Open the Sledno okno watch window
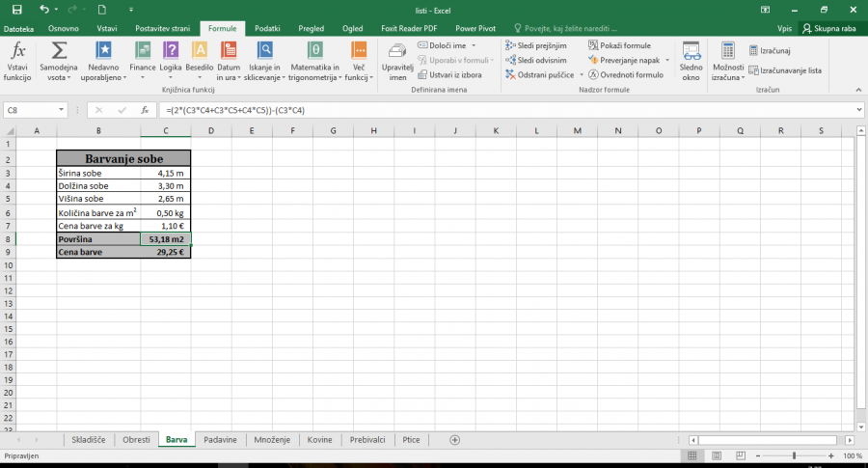Viewport: 868px width, 468px height. click(x=691, y=60)
